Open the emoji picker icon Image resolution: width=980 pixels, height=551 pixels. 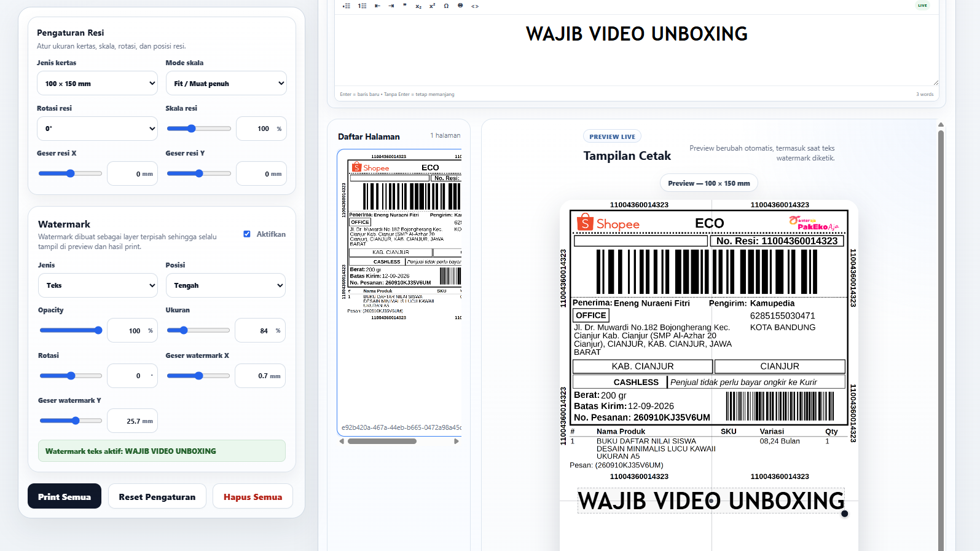(x=460, y=6)
